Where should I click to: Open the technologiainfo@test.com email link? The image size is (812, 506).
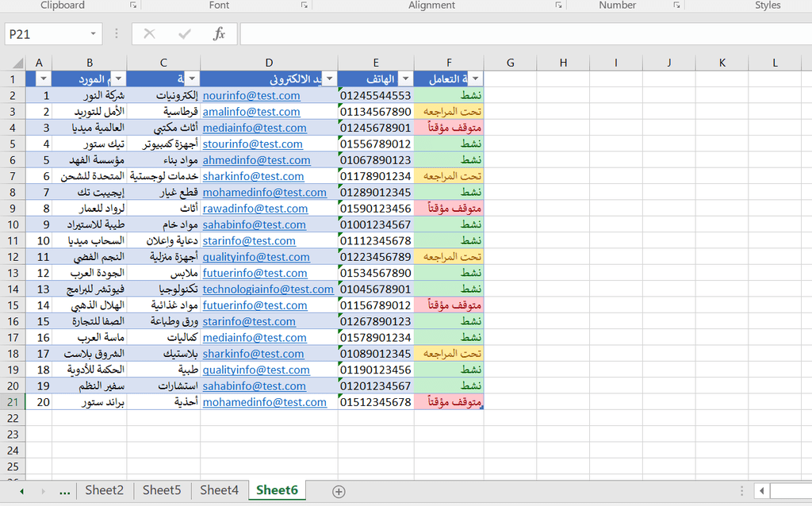[x=268, y=289]
